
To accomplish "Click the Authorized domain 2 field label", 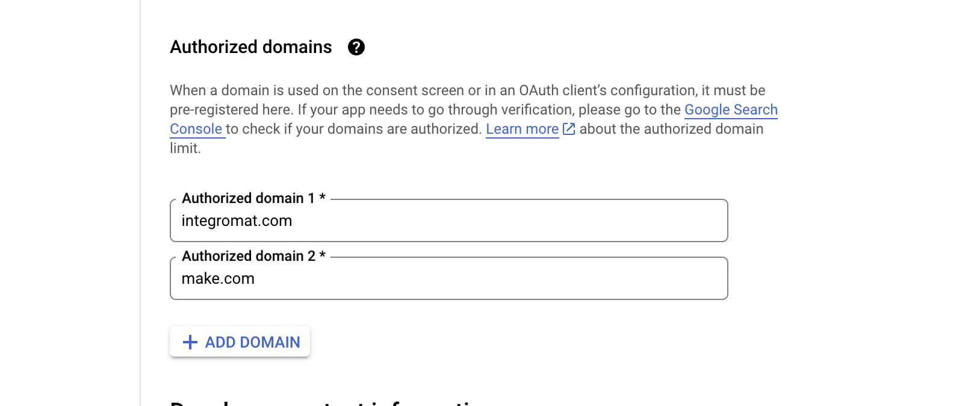I will (x=248, y=256).
